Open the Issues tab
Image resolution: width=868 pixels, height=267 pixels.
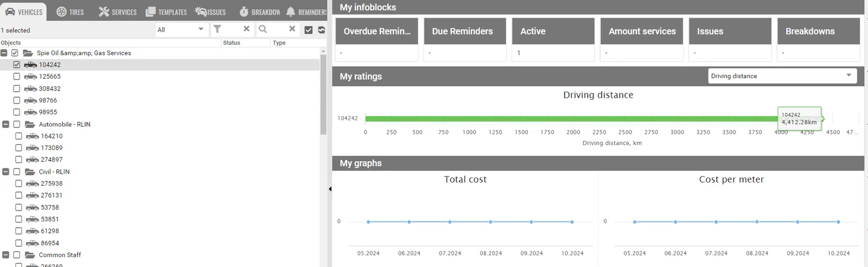[x=210, y=11]
